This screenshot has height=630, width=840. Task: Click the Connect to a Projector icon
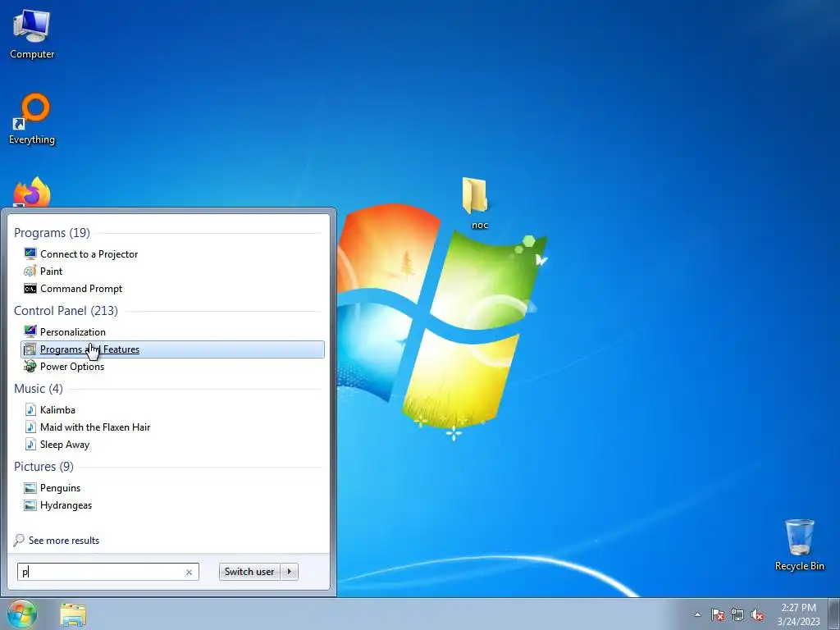[30, 254]
